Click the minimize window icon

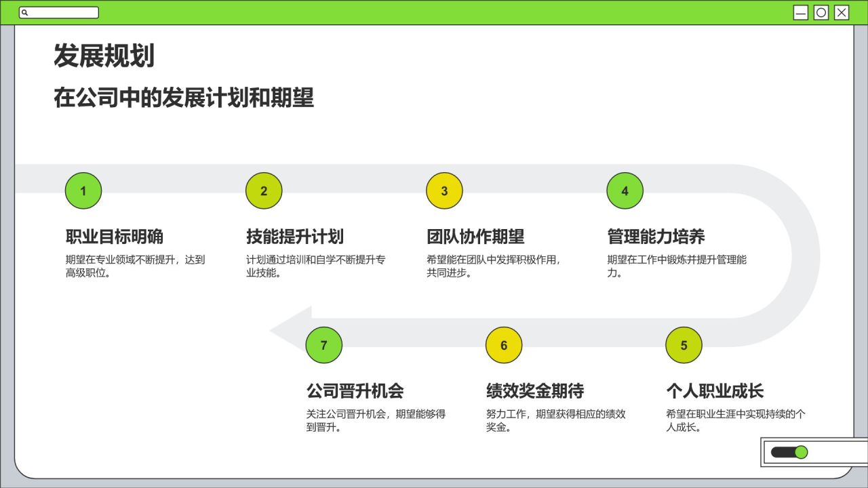(801, 12)
